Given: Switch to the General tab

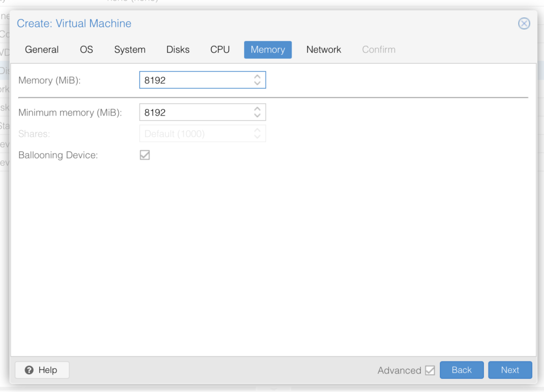Looking at the screenshot, I should click(x=42, y=50).
